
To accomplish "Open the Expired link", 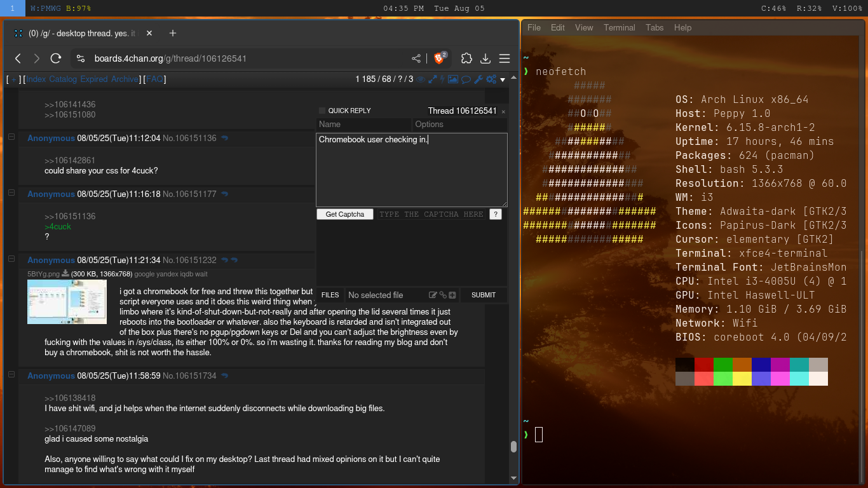I will point(94,79).
